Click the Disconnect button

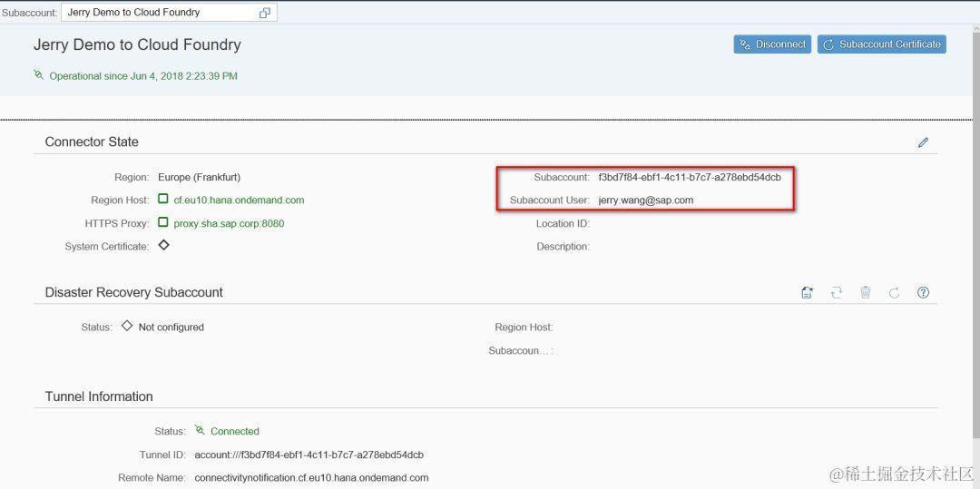772,44
